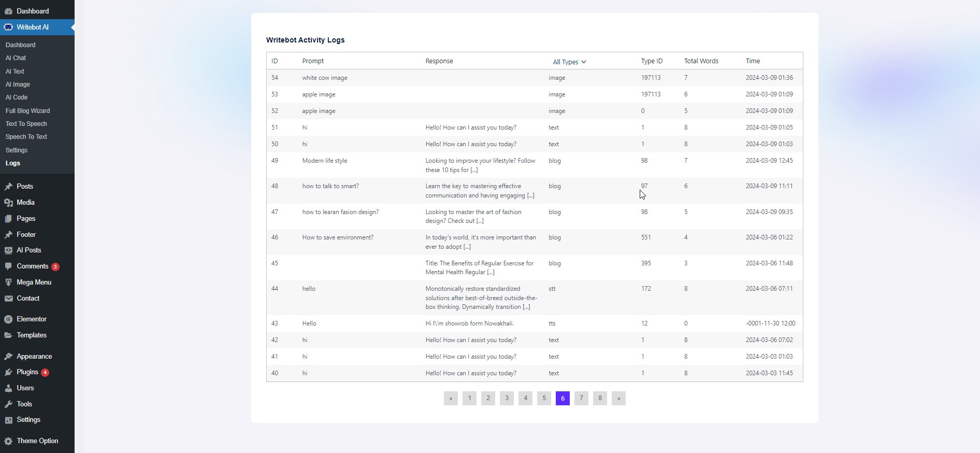Open AI Text submenu item
Screen dimensions: 980x453
(15, 72)
